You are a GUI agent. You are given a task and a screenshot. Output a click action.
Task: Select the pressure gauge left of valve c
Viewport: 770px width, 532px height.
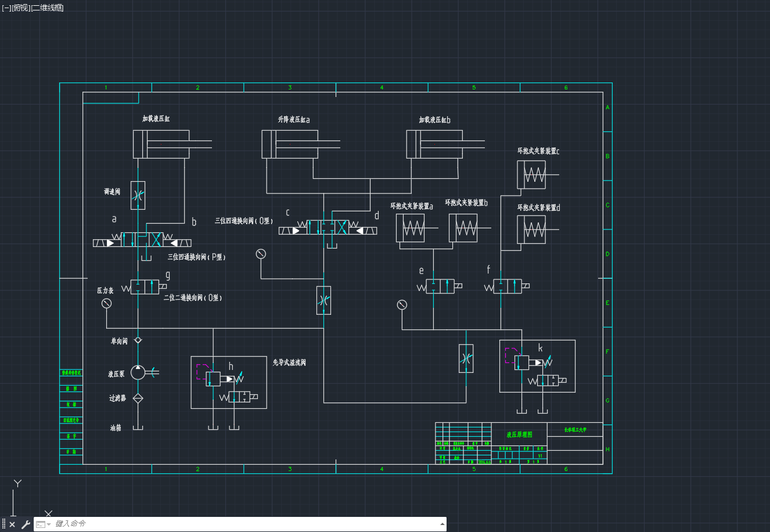[x=261, y=254]
